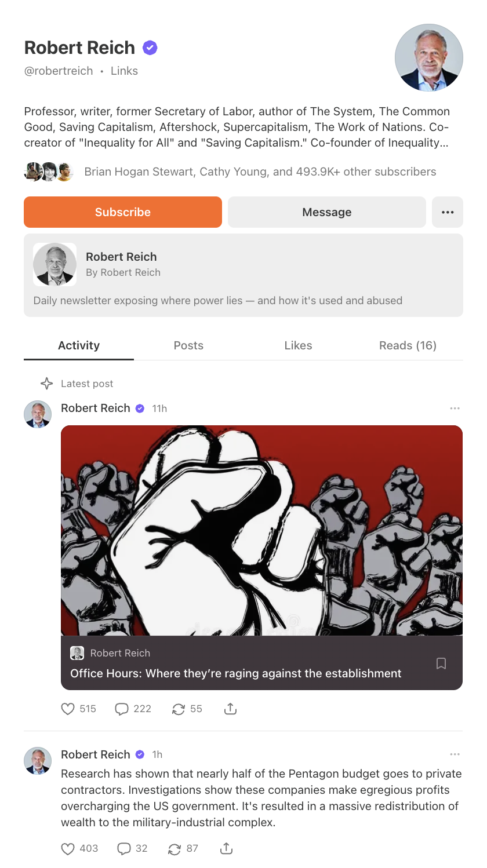
Task: Click the orange Subscribe button
Action: pos(123,212)
